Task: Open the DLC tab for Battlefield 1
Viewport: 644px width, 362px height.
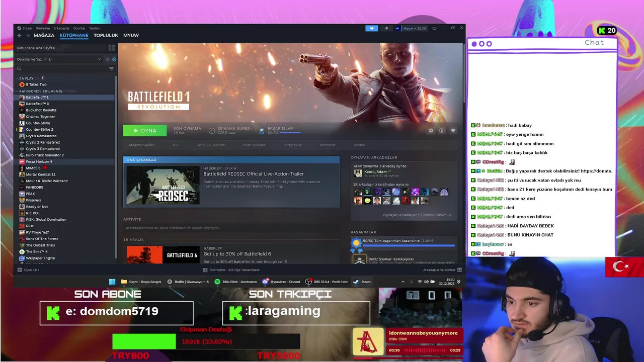Action: click(176, 145)
